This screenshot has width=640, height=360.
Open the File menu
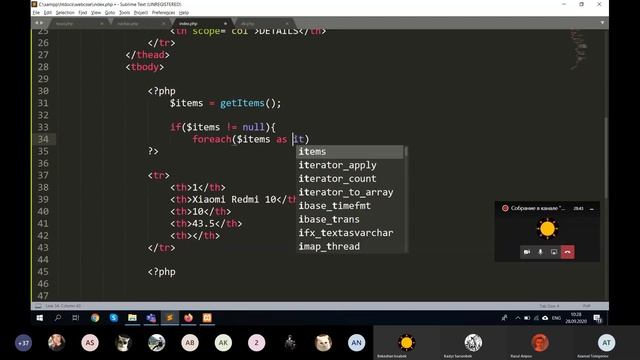click(x=36, y=13)
